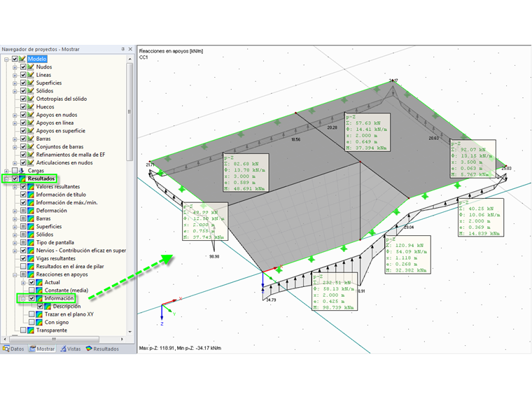This screenshot has width=532, height=399.
Task: Expand the Deformación node
Action: click(x=15, y=211)
